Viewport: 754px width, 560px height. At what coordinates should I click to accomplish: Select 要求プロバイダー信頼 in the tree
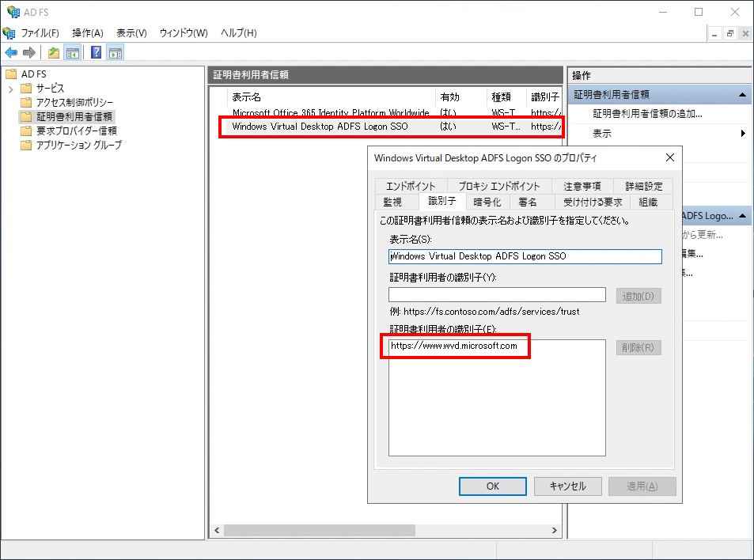pos(77,131)
